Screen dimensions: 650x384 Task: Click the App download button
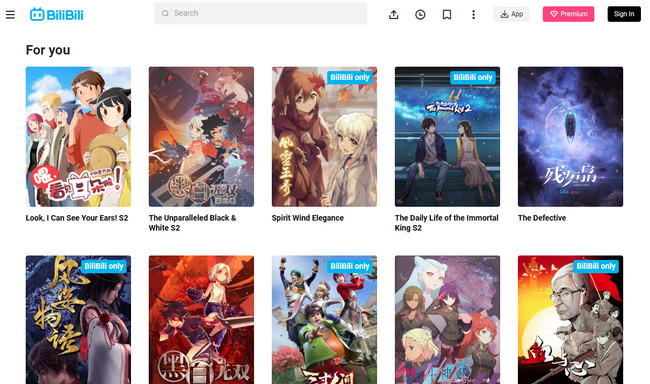(511, 14)
